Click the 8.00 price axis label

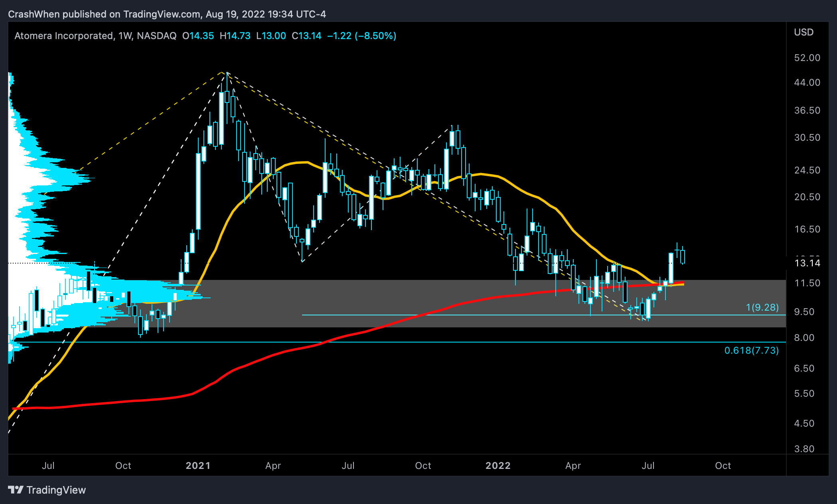804,338
